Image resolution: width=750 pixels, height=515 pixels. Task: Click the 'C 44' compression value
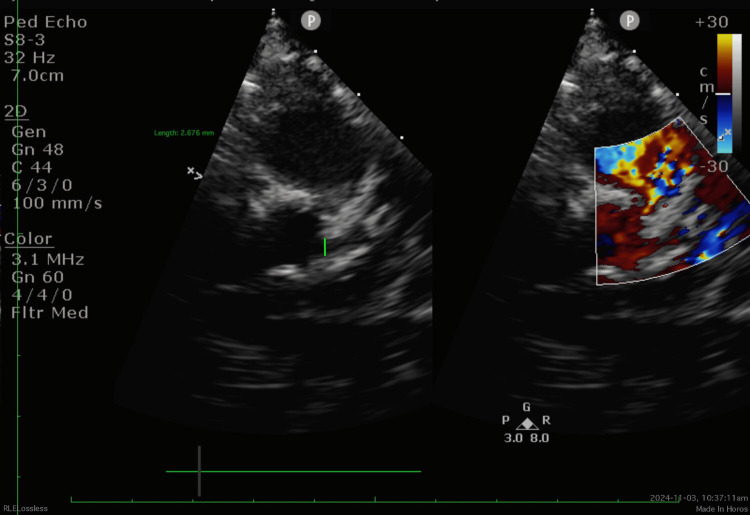[32, 167]
